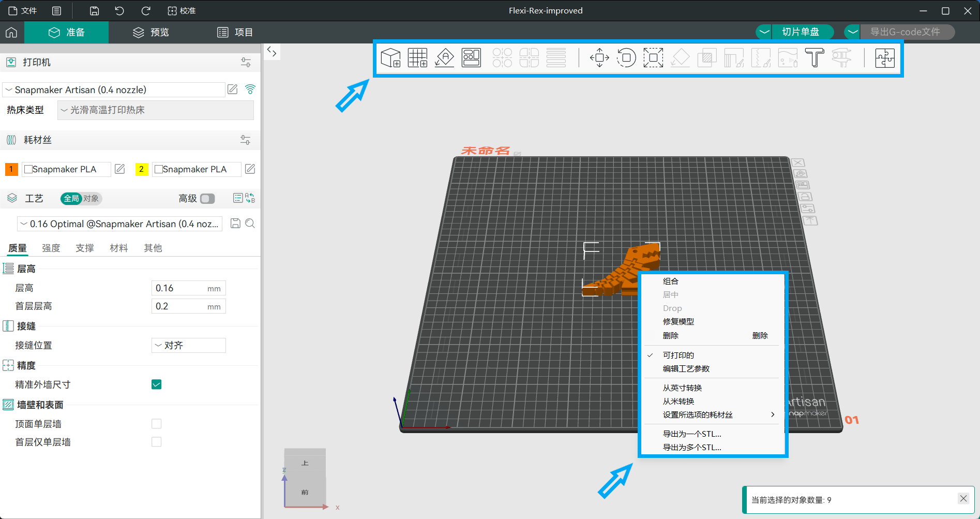The image size is (980, 519).
Task: Open printer settings sliders icon
Action: (246, 62)
